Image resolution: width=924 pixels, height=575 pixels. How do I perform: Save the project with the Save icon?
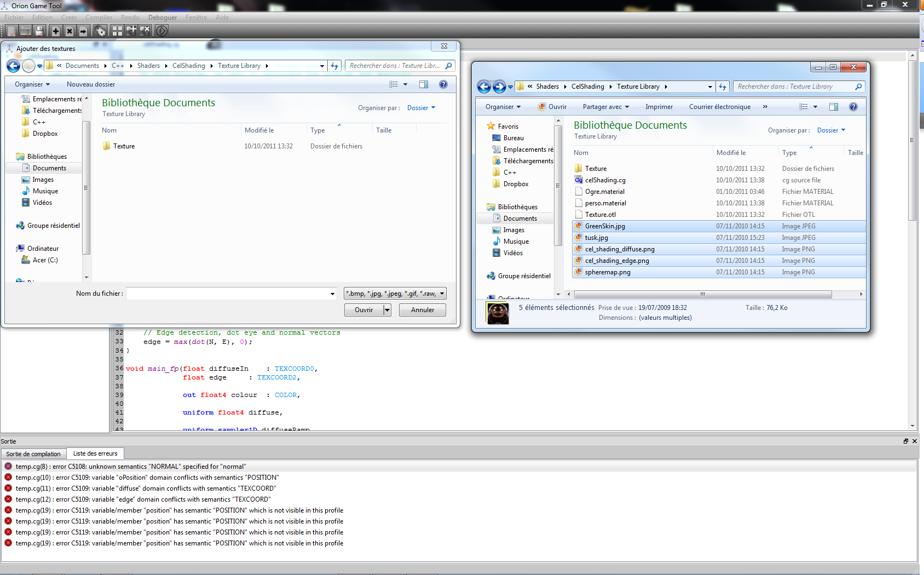coord(39,30)
